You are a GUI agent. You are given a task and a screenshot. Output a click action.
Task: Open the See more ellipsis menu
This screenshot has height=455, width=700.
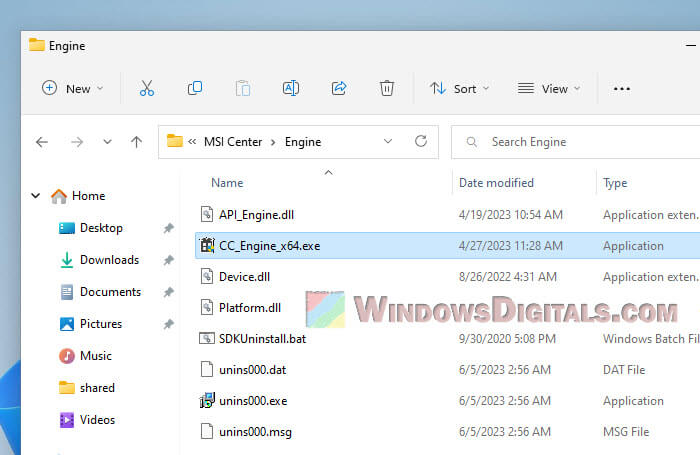pos(621,89)
